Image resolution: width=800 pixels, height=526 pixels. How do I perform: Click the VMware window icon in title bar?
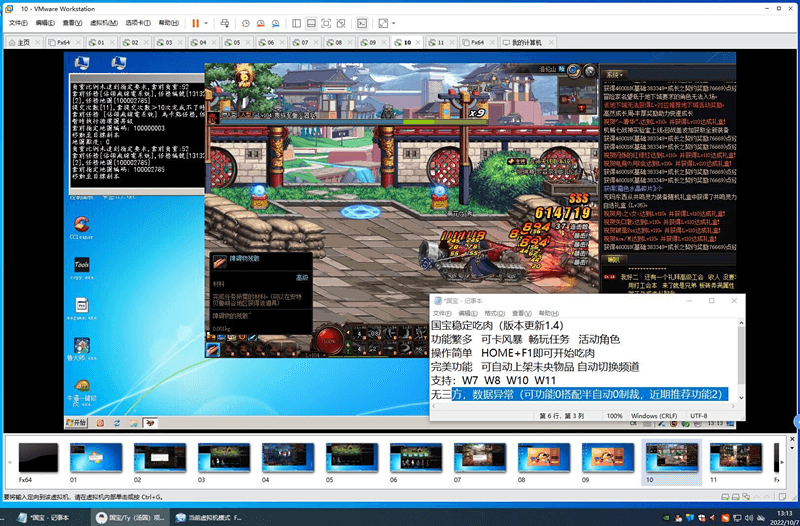9,9
